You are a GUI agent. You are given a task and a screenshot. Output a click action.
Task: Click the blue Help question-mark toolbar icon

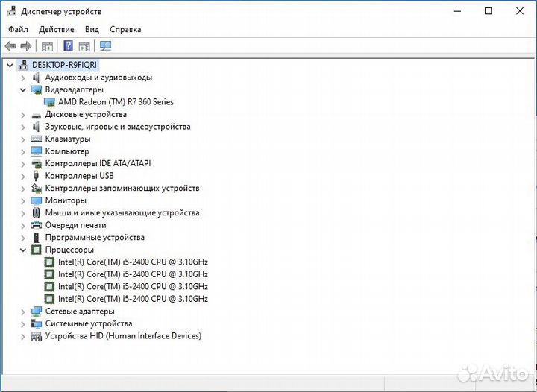tap(68, 46)
